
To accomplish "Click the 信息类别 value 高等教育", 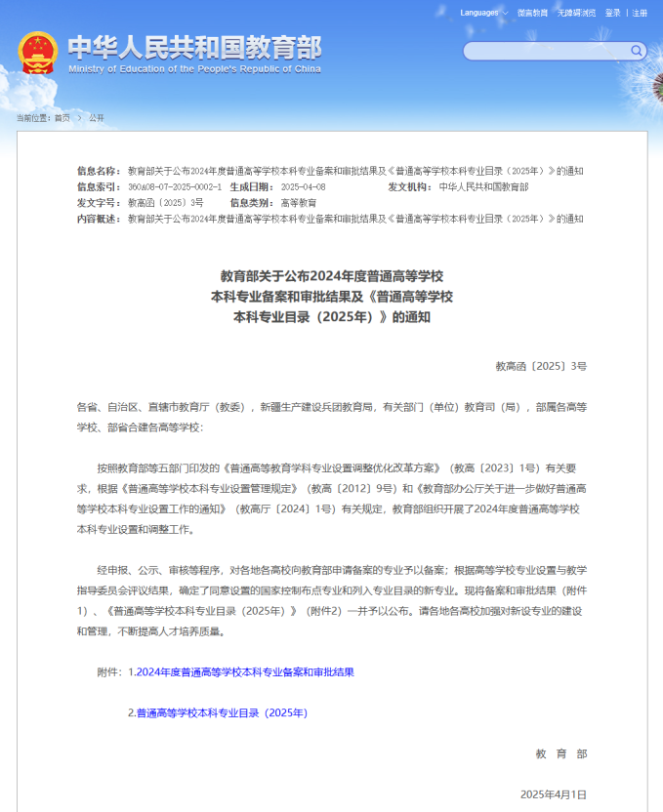I will (299, 203).
